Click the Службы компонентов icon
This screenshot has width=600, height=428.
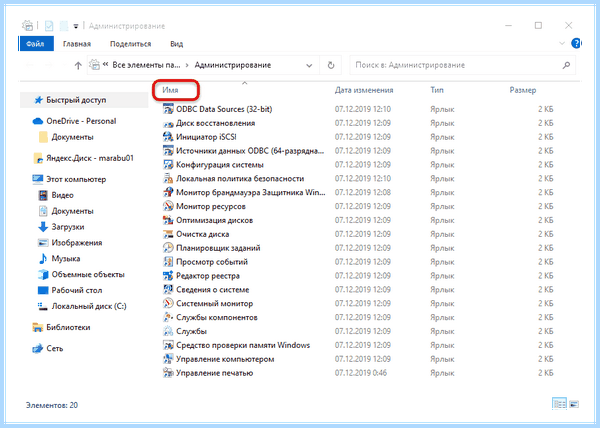[x=168, y=317]
